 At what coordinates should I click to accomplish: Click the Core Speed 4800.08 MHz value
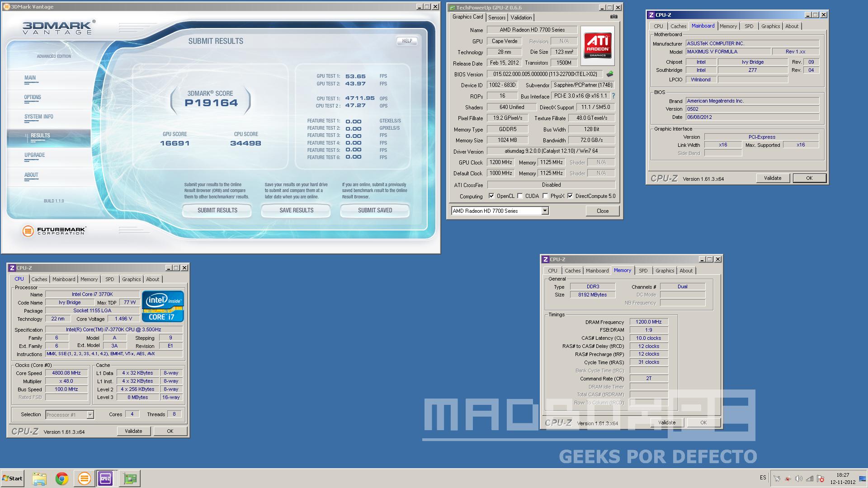coord(66,373)
